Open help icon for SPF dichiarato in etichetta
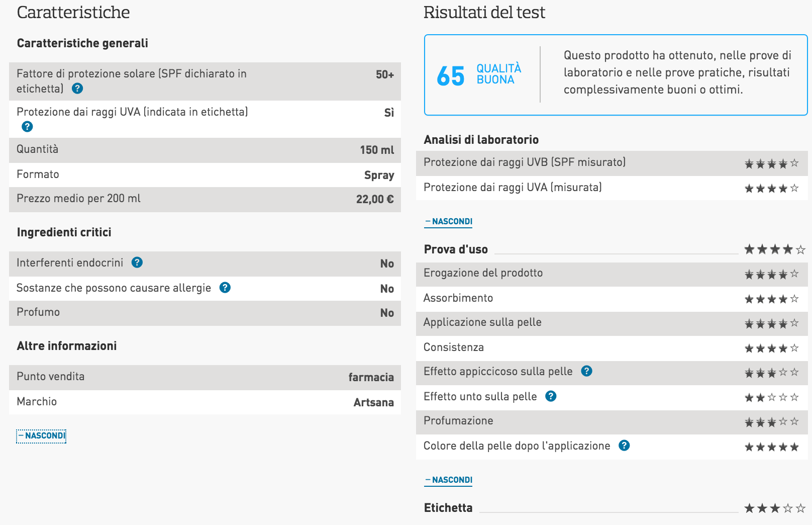 coord(77,89)
